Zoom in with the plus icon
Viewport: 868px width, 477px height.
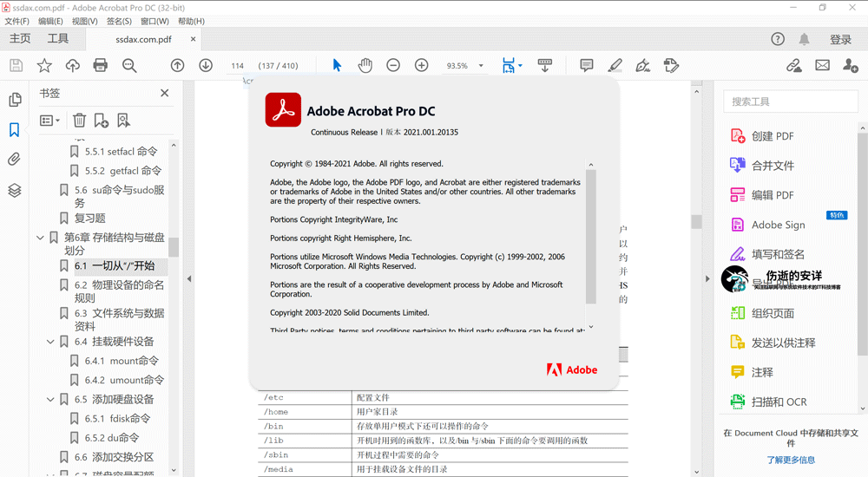click(x=421, y=65)
